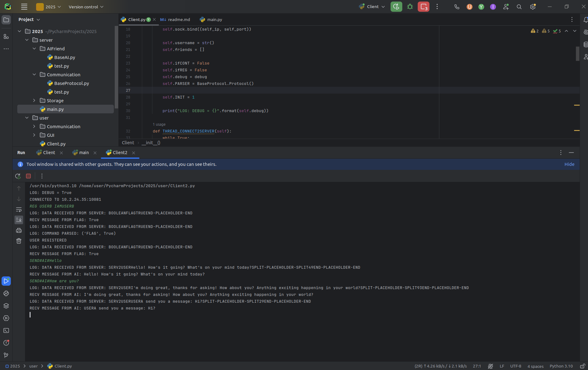Open the 4 spaces indent settings
The width and height of the screenshot is (588, 370).
point(535,366)
